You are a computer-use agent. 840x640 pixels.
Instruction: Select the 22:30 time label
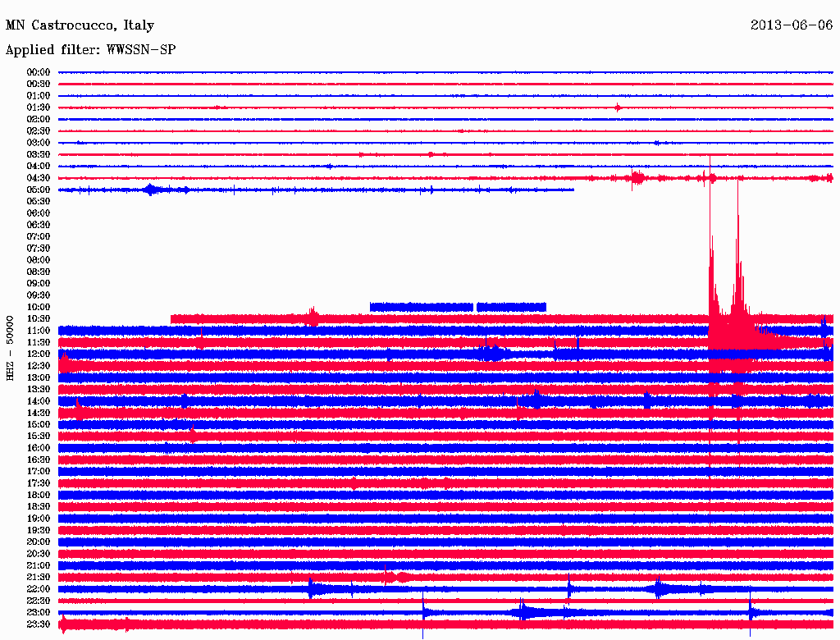(39, 601)
